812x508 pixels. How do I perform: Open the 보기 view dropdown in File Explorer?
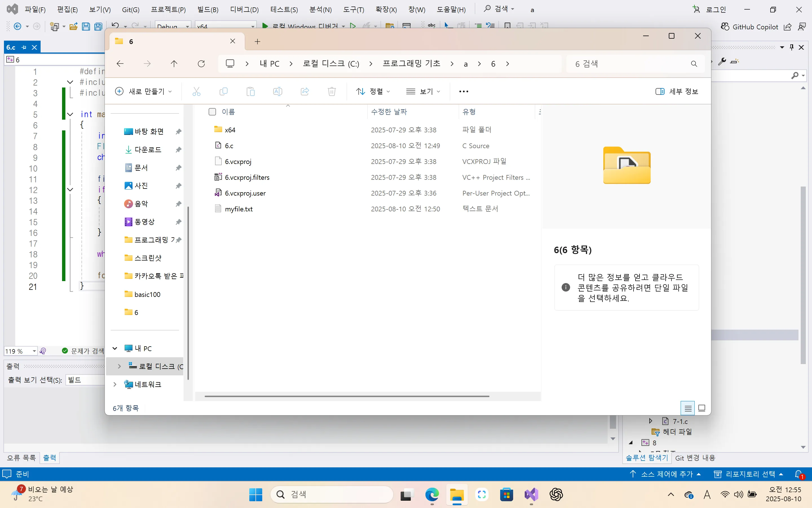click(423, 91)
